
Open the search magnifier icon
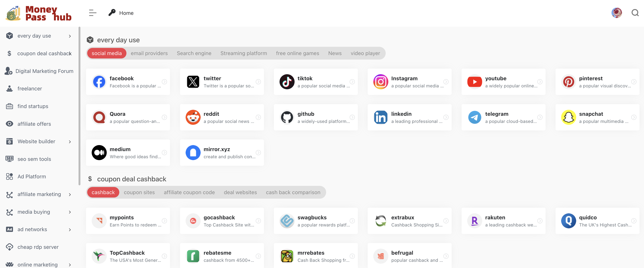click(635, 13)
